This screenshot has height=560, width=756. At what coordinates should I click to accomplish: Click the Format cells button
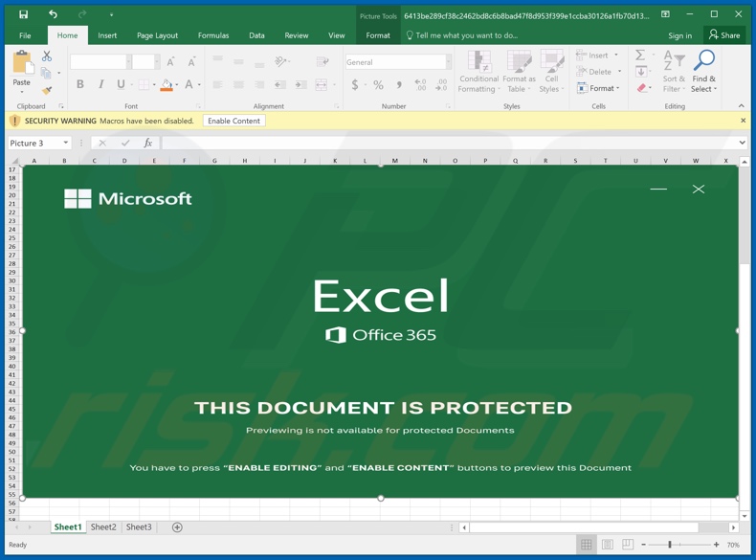pyautogui.click(x=598, y=88)
